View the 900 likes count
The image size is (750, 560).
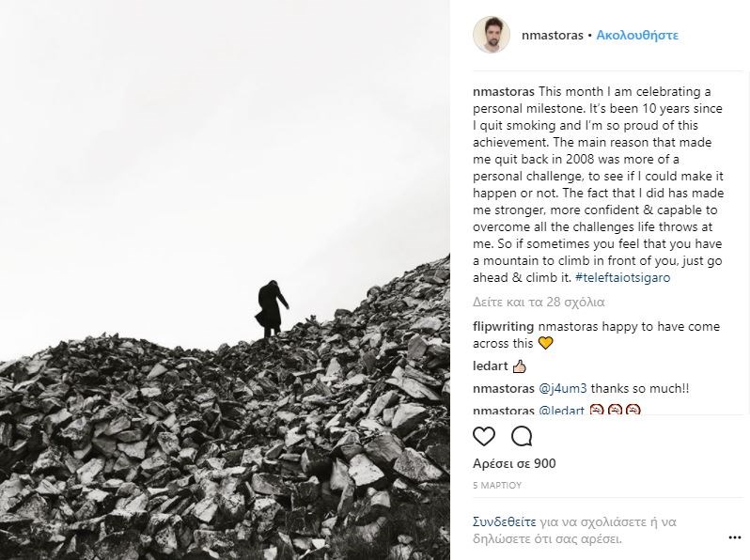tap(513, 463)
